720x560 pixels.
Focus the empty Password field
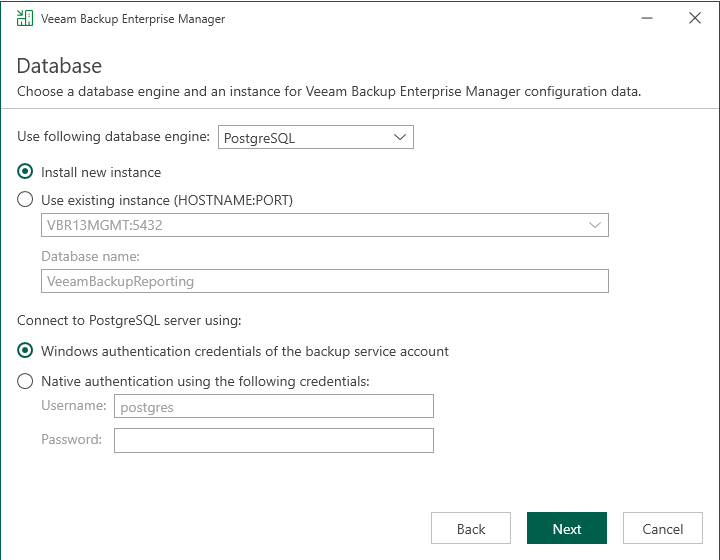click(273, 440)
